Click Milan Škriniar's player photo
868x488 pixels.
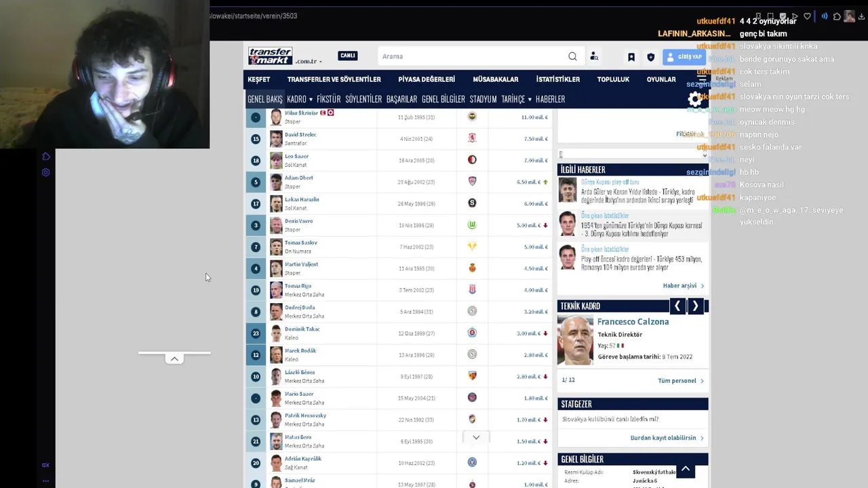276,117
